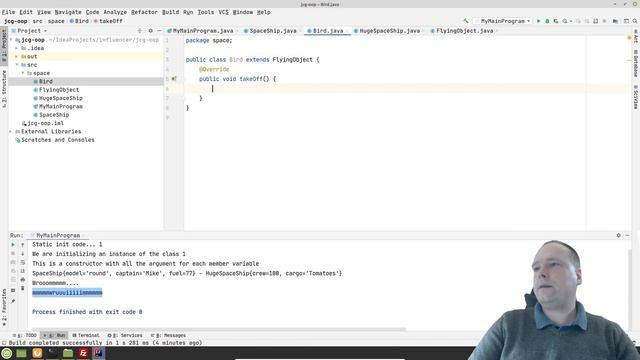Open the Ant side tool window
Viewport: 640px width, 360px height.
(x=636, y=37)
